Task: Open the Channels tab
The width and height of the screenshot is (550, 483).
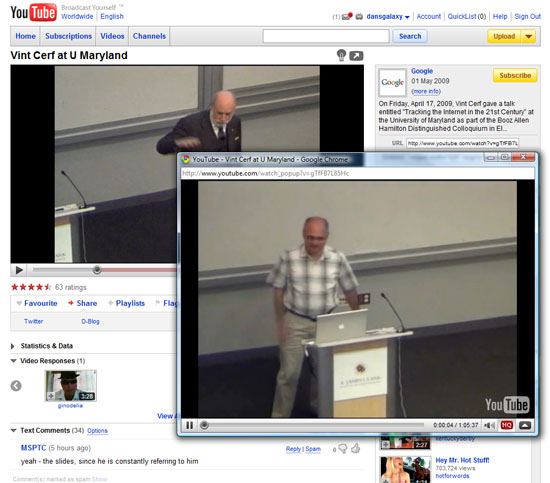Action: (x=149, y=36)
